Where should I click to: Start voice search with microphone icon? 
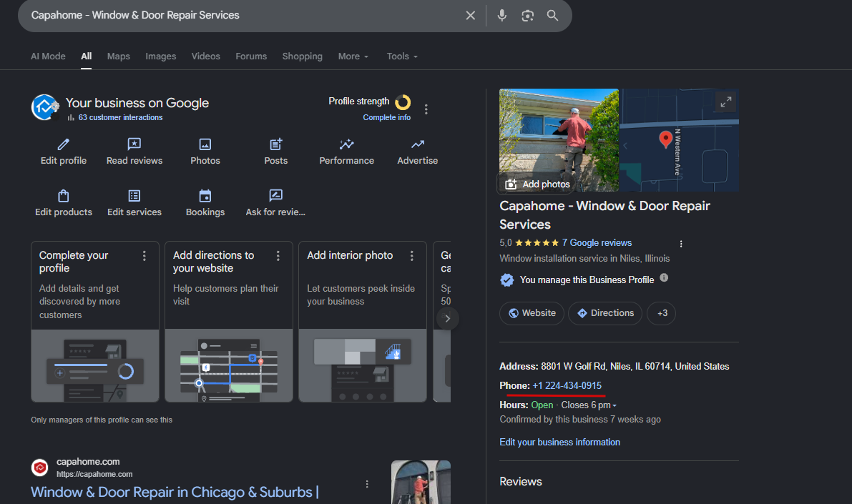(x=502, y=15)
